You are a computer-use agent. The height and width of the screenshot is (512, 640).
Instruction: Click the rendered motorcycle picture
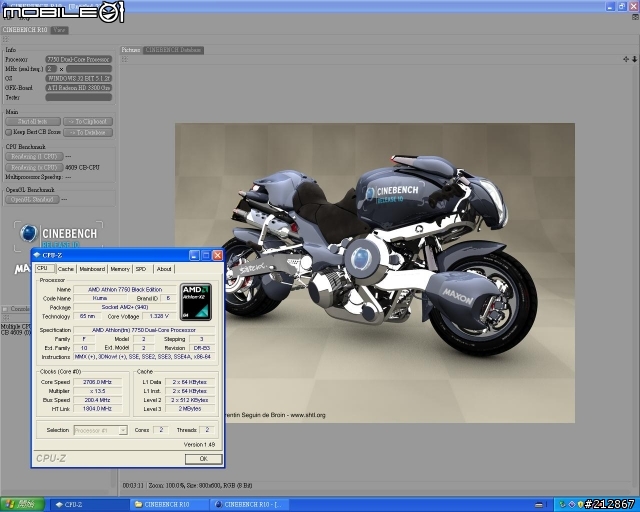click(375, 273)
